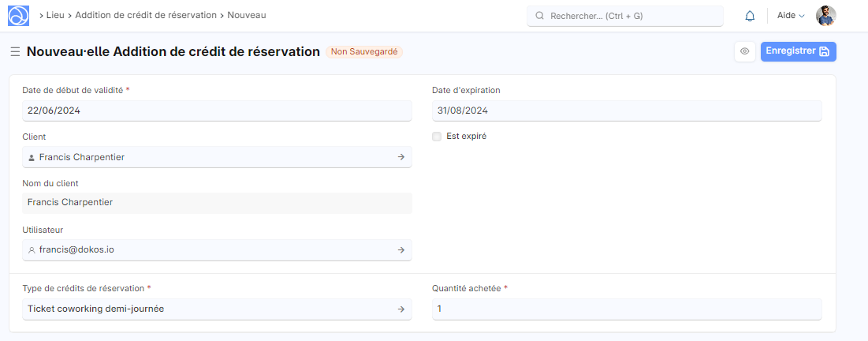Viewport: 868px width, 341px height.
Task: Click the Date de début de validité field
Action: point(217,111)
